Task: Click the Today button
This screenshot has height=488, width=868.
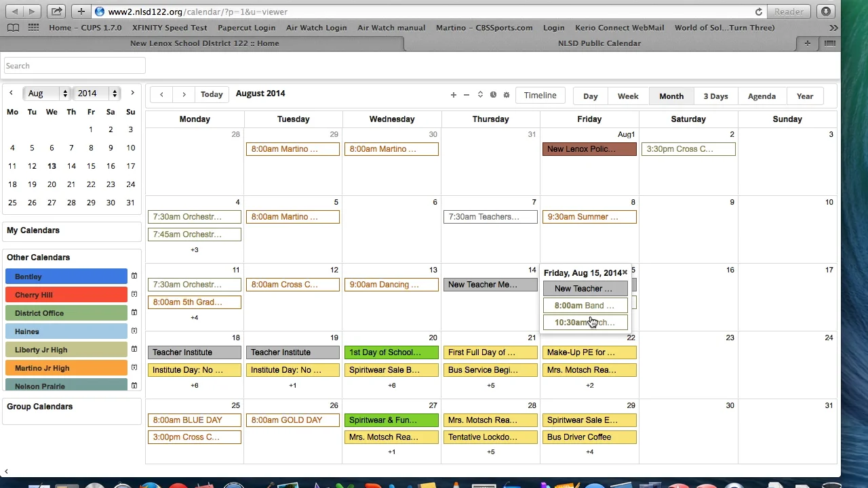Action: click(212, 95)
